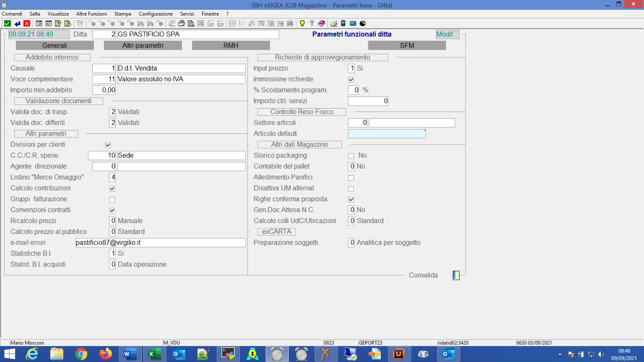Click the printer icon in toolbar
This screenshot has height=362, width=644.
[181, 23]
